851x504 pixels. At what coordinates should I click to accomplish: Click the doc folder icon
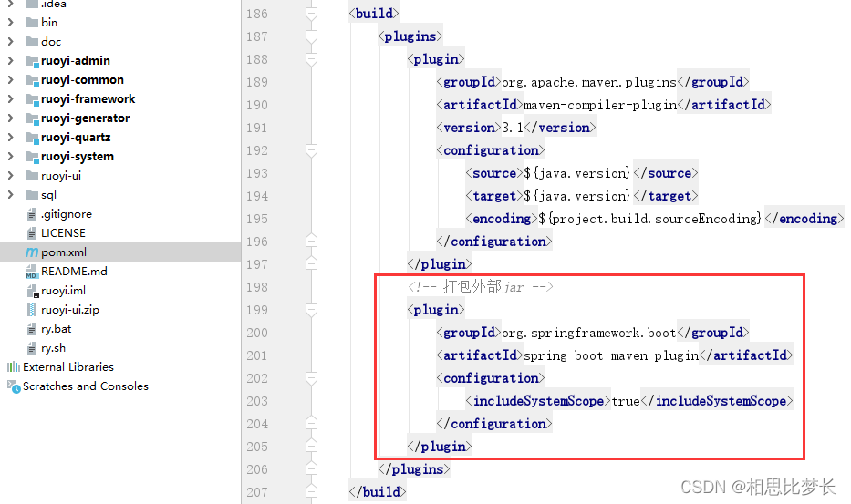[32, 41]
